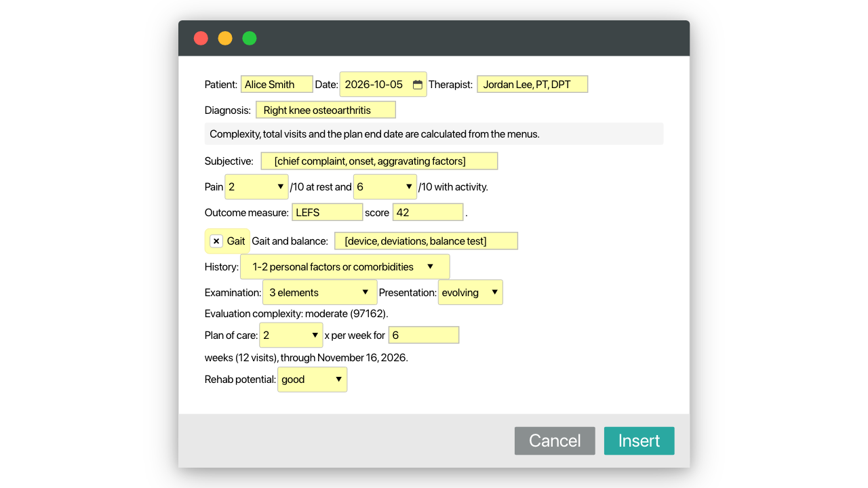
Task: Uncheck the Gait checkbox
Action: (216, 241)
